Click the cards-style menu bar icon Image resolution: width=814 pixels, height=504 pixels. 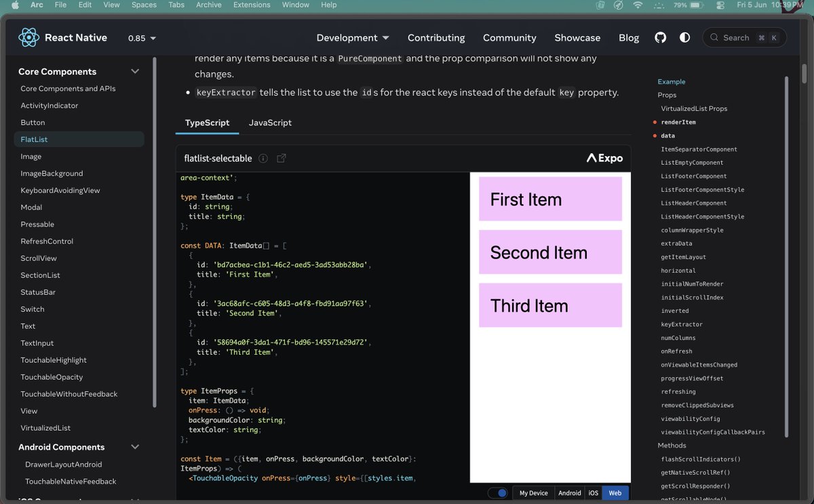(600, 5)
